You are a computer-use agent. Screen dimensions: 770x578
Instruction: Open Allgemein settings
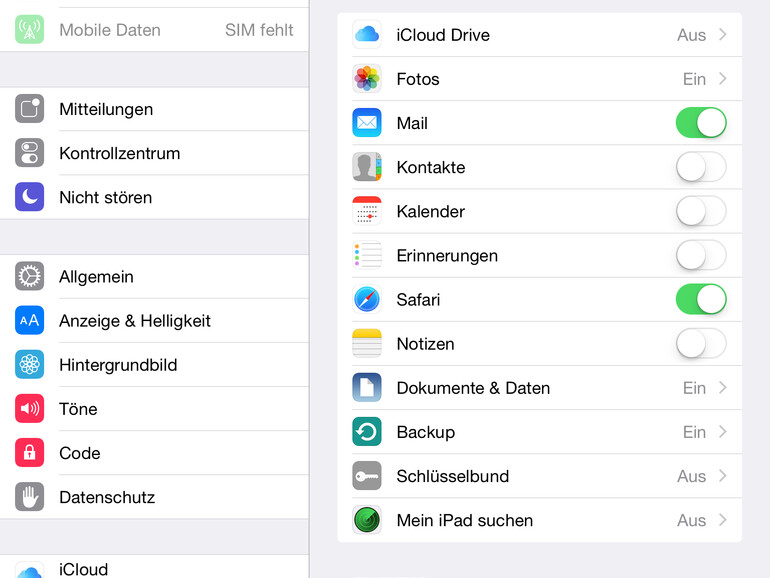(x=154, y=276)
